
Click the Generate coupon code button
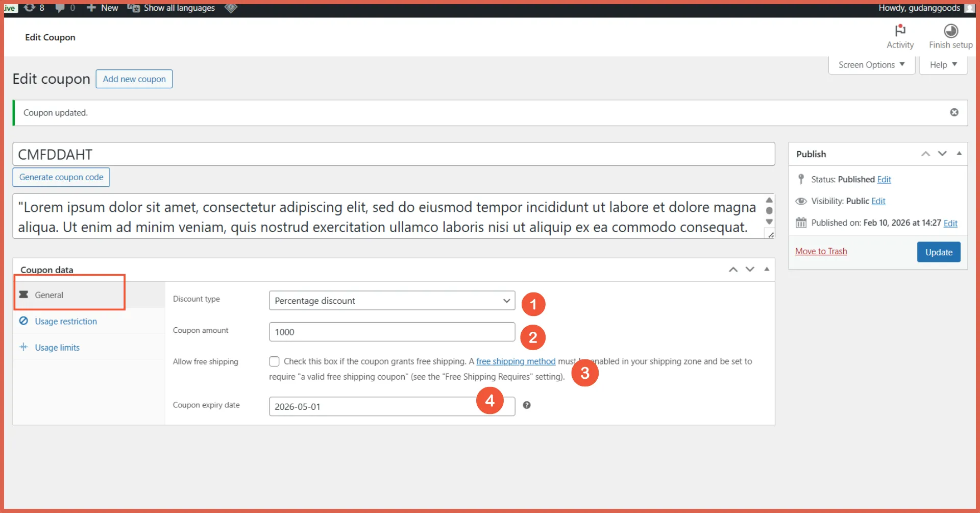61,177
